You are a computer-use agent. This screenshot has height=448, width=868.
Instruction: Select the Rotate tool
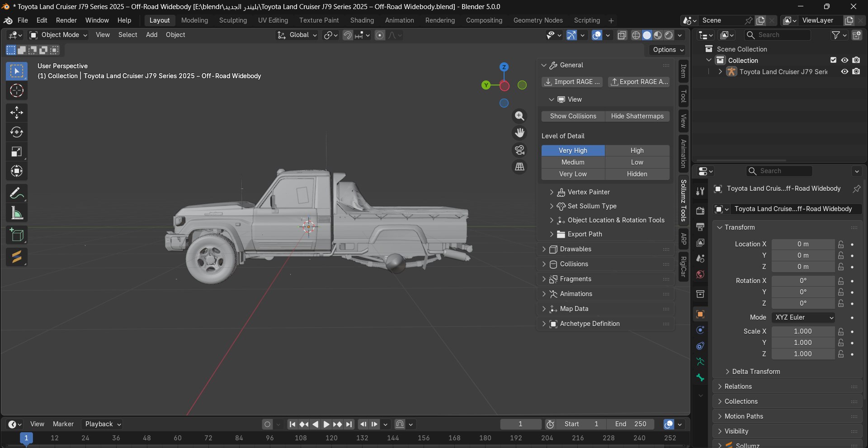click(x=17, y=132)
